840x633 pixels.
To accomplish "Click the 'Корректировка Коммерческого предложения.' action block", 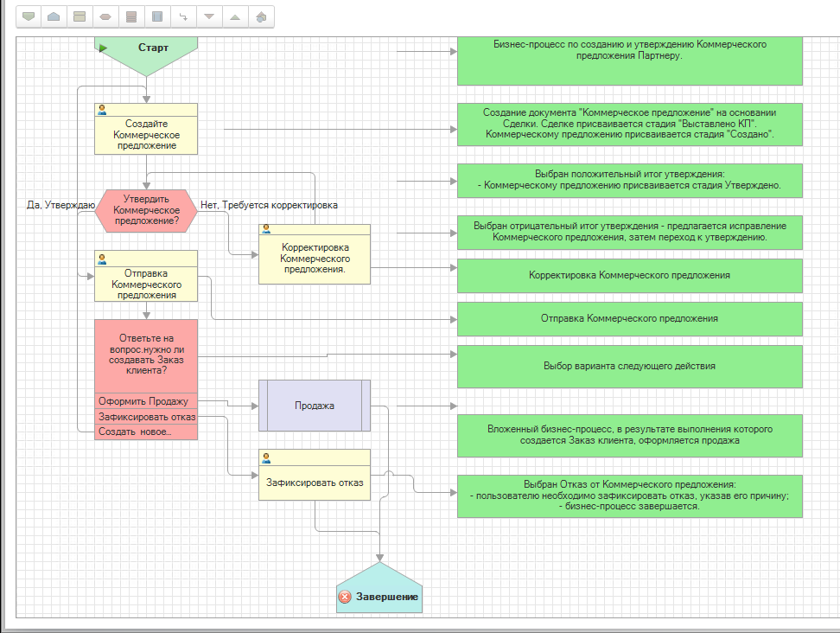I will coord(315,258).
